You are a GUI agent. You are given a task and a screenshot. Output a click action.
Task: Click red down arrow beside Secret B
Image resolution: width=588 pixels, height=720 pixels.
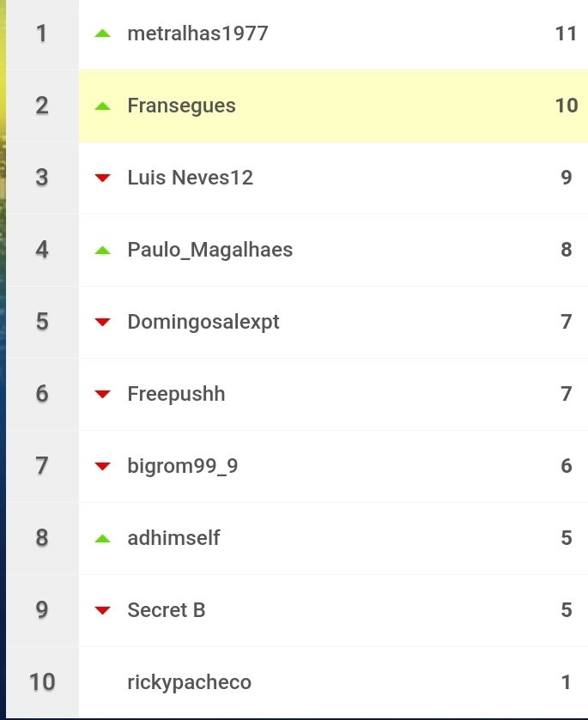[102, 610]
